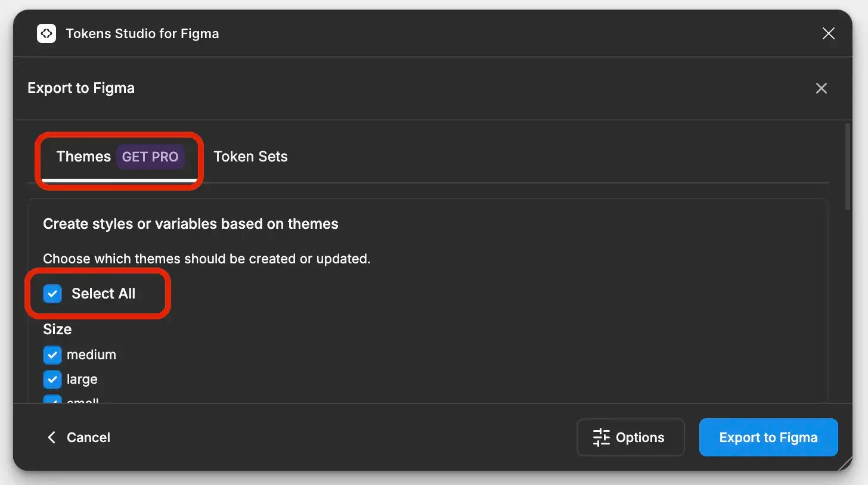Click the Export to Figma button
868x485 pixels.
[x=768, y=437]
